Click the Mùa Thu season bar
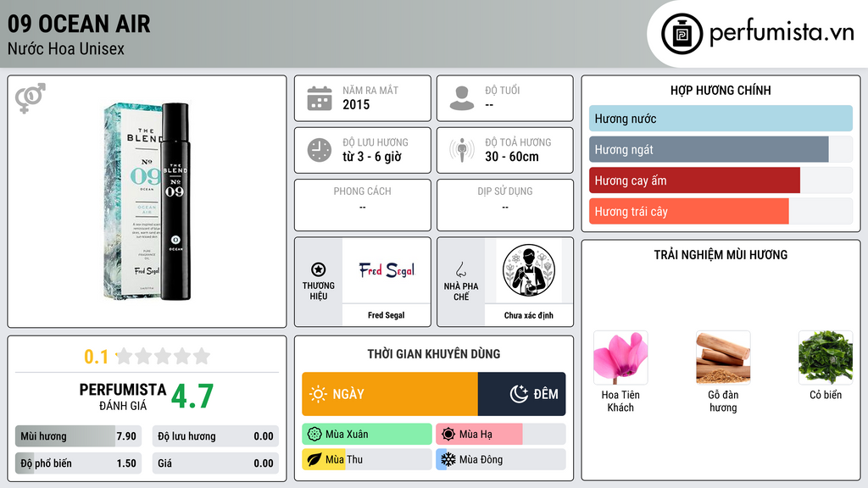This screenshot has height=488, width=868. 367,459
